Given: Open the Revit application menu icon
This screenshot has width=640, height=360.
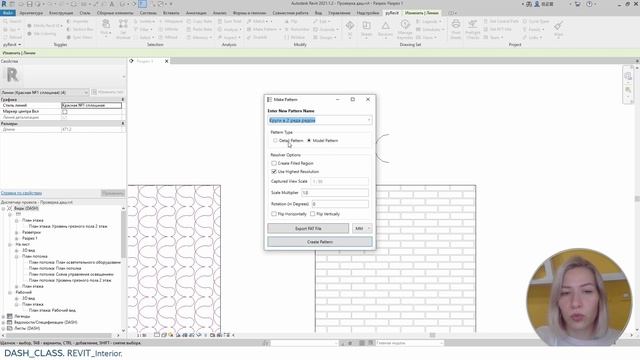Looking at the screenshot, I should click(x=4, y=4).
